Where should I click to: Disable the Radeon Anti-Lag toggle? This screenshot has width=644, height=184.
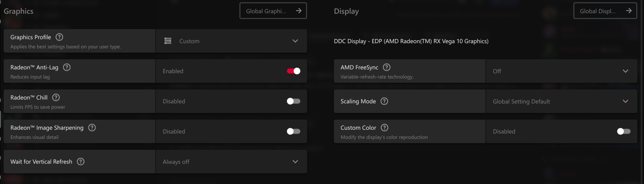294,71
